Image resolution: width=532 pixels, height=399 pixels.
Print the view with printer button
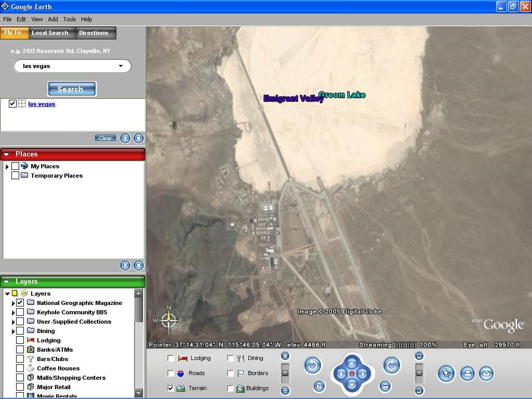(468, 374)
